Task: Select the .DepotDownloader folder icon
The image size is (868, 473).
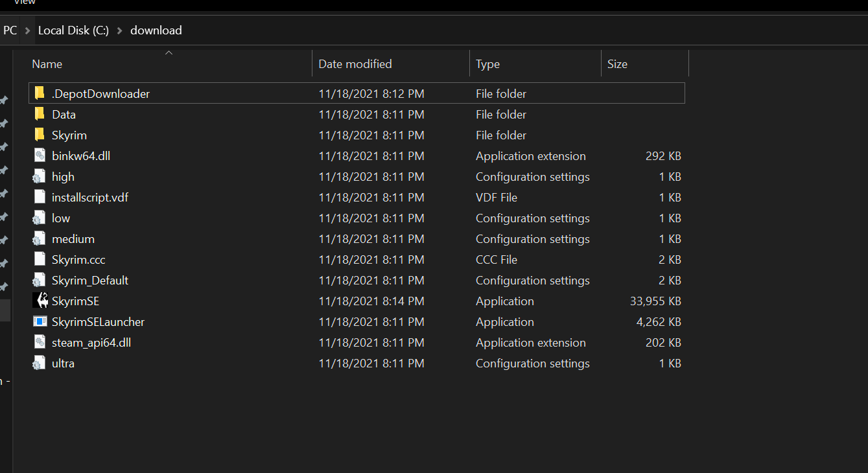Action: coord(40,93)
